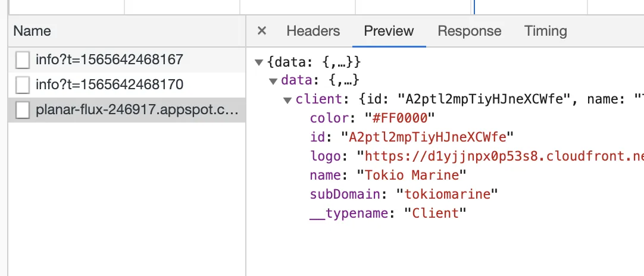
Task: Click the name value "Tokio Marine"
Action: 411,175
